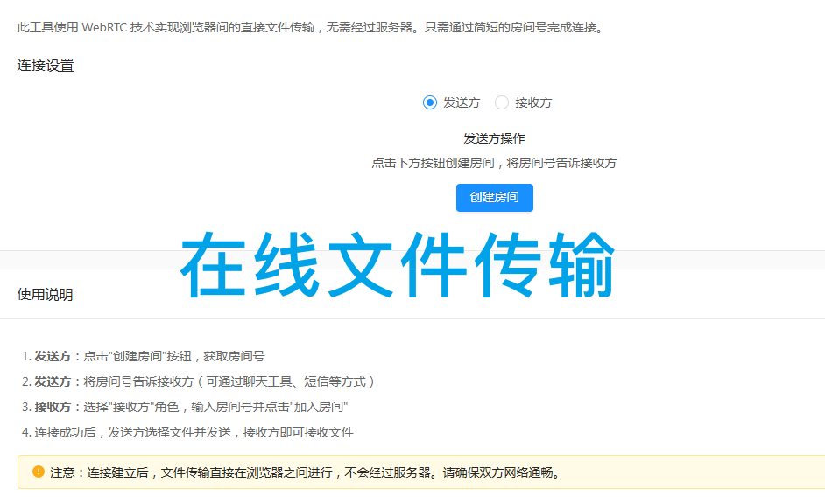Viewport: 825px width, 504px height.
Task: Click the filled blue radio indicator next to 发送方
Action: 428,102
